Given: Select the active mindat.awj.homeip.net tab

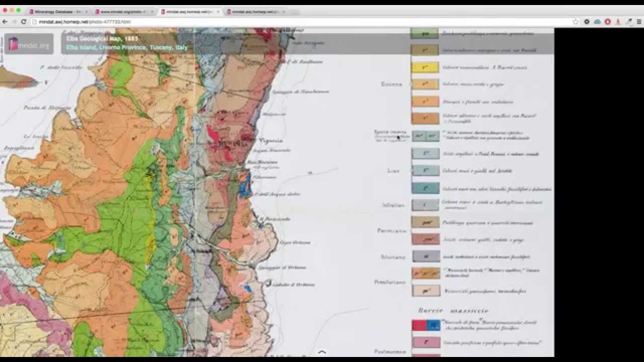Looking at the screenshot, I should pos(191,12).
